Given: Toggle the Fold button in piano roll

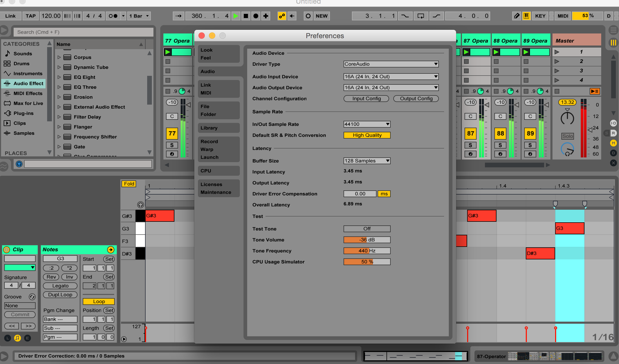Looking at the screenshot, I should tap(129, 184).
